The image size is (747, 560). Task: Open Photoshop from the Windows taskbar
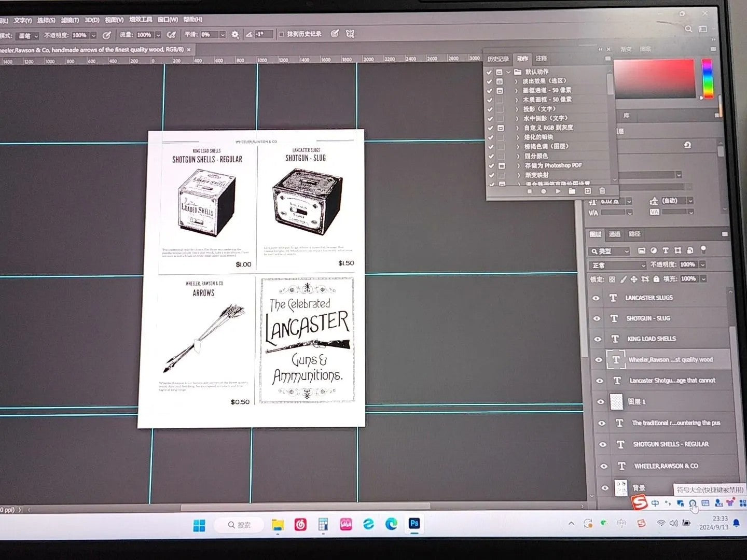414,524
